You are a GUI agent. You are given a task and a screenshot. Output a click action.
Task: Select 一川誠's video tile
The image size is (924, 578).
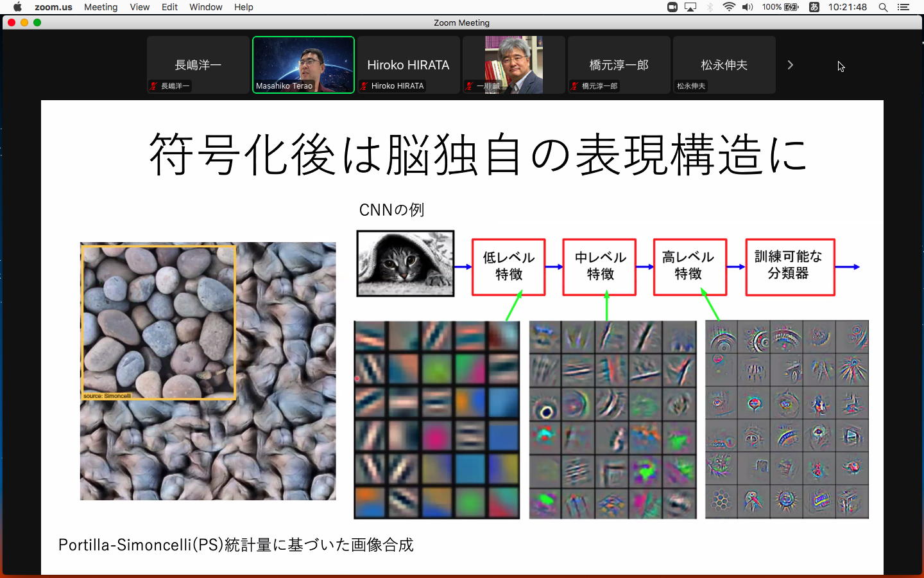514,65
